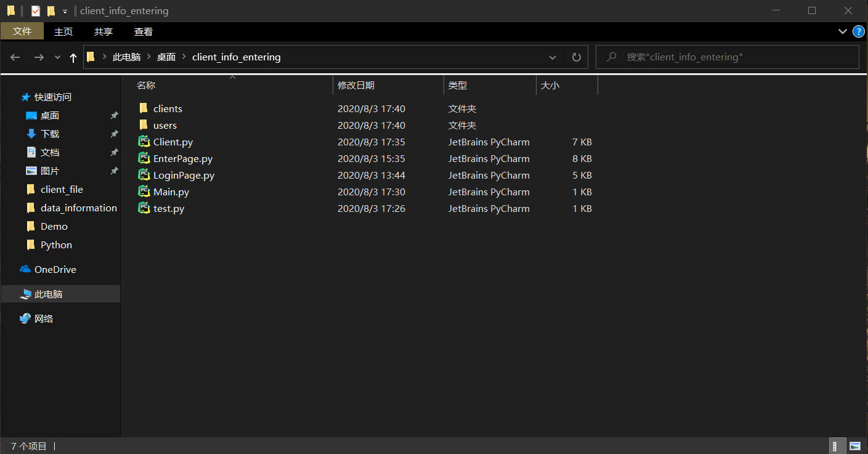Click the Back navigation arrow
Screen dimensions: 868x454
tap(15, 57)
